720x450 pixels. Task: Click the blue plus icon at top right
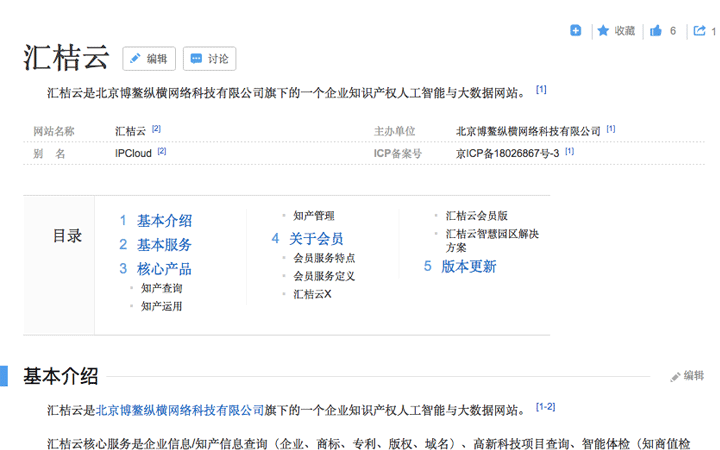click(x=575, y=30)
